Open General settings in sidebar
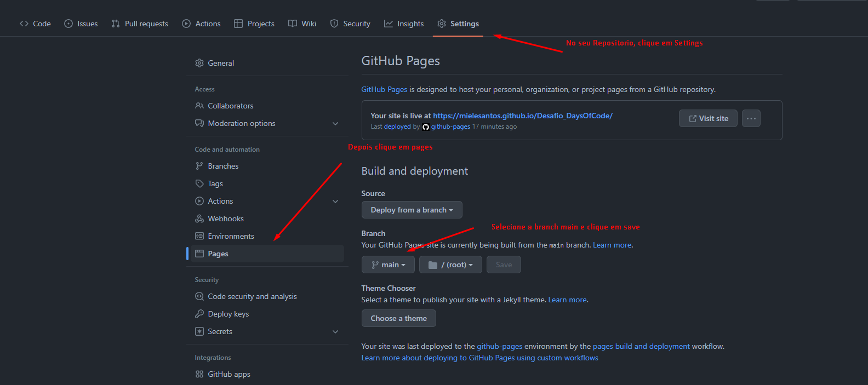 click(x=267, y=63)
